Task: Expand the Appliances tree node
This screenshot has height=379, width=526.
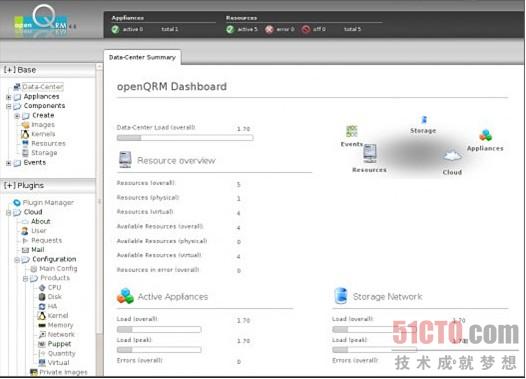Action: click(x=9, y=97)
